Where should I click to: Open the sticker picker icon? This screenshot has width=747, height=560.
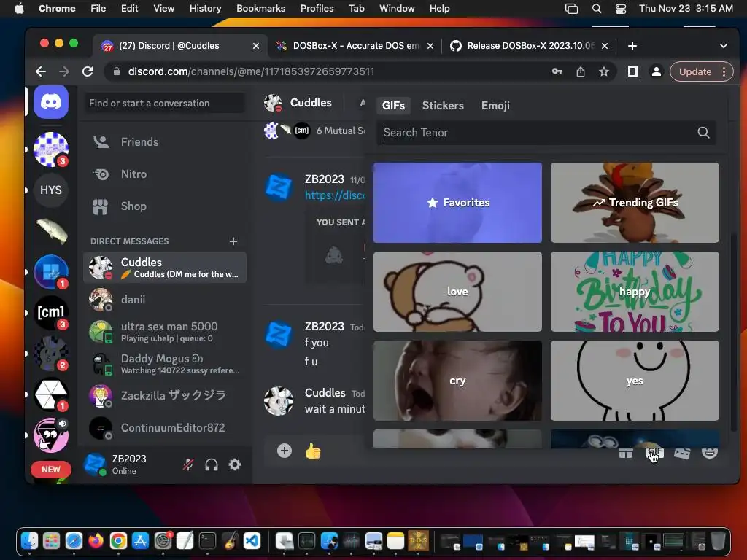(682, 453)
